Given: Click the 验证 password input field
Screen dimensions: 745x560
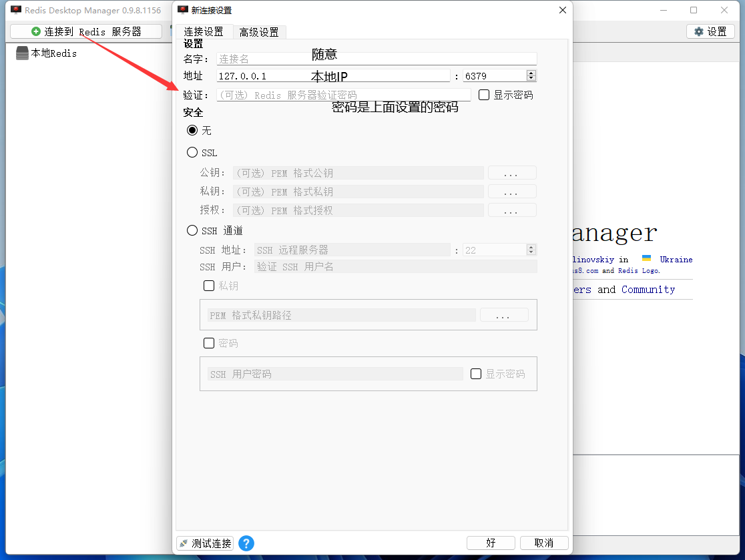Looking at the screenshot, I should 344,95.
